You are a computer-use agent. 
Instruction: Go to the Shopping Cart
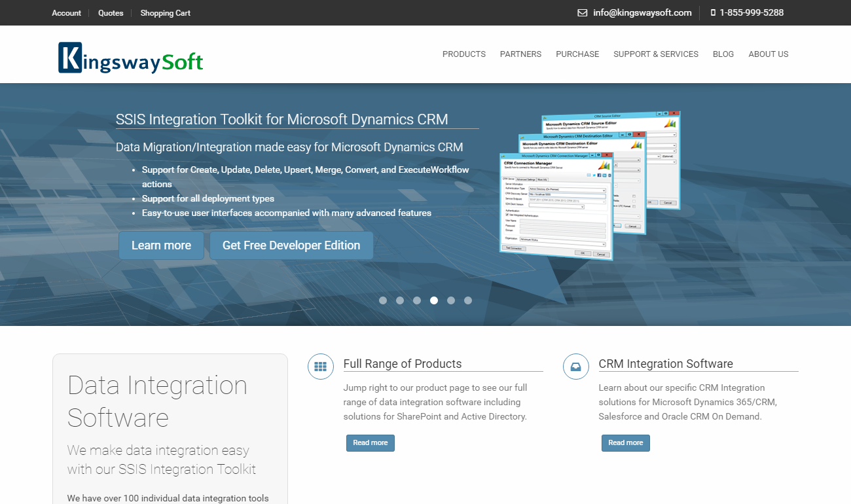(166, 13)
